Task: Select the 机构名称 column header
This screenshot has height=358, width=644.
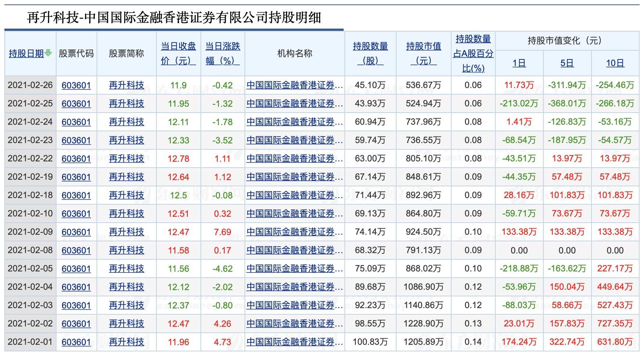Action: point(294,54)
